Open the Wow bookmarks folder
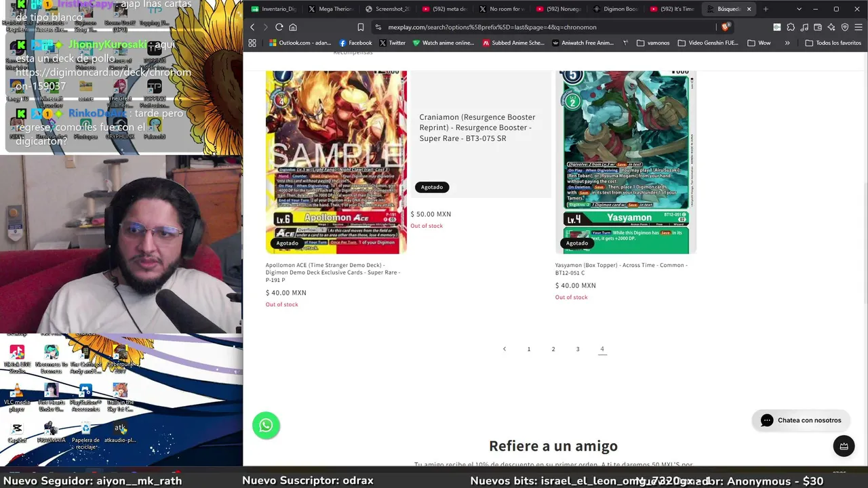Screen dimensions: 868x488 759,43
